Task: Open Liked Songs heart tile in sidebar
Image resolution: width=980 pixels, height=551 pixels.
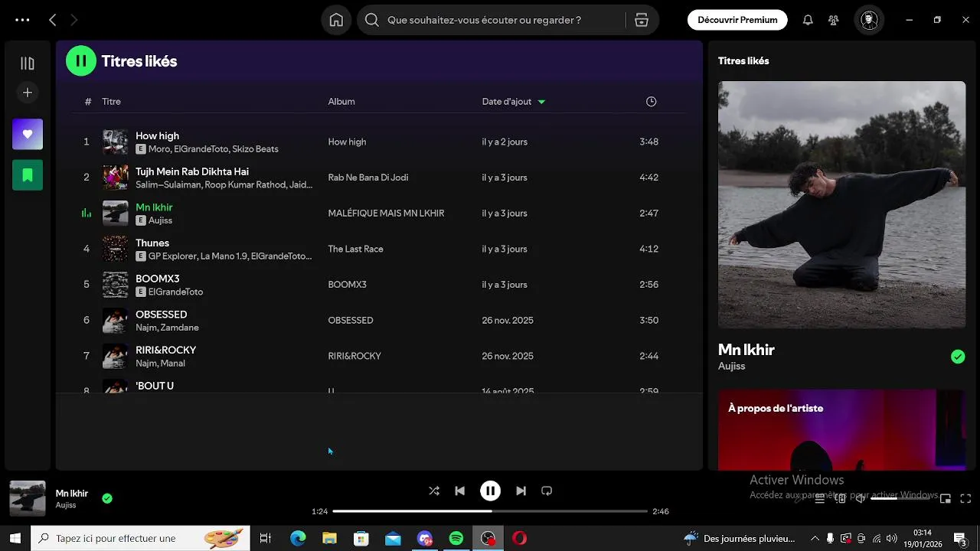Action: pyautogui.click(x=28, y=134)
